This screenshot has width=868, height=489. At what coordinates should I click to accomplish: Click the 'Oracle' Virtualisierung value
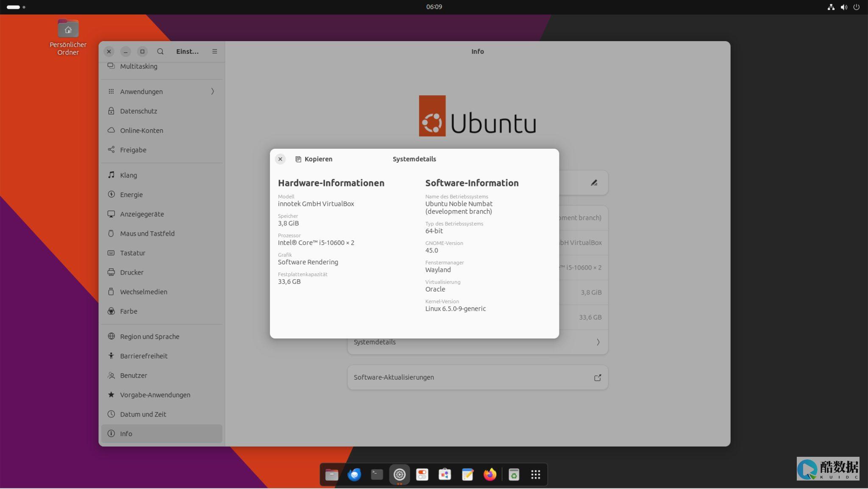[435, 289]
